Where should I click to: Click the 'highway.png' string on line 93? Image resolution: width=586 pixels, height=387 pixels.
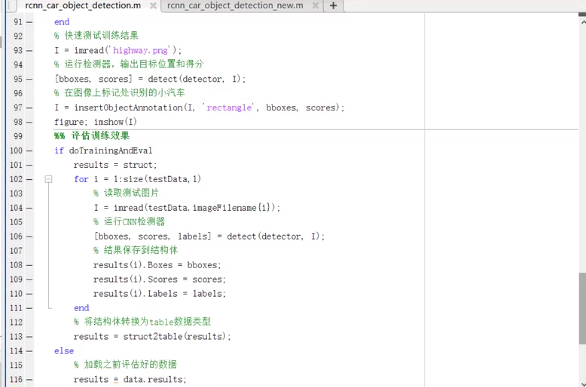coord(142,50)
